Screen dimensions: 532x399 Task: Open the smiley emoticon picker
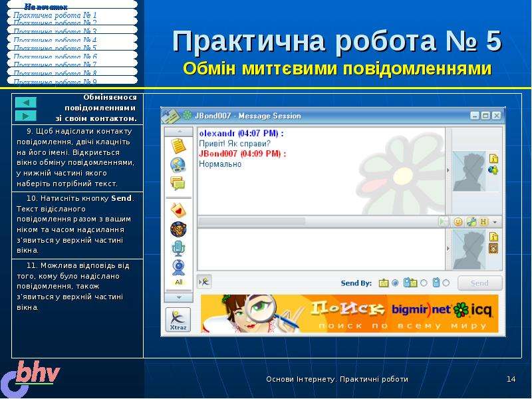coord(458,222)
